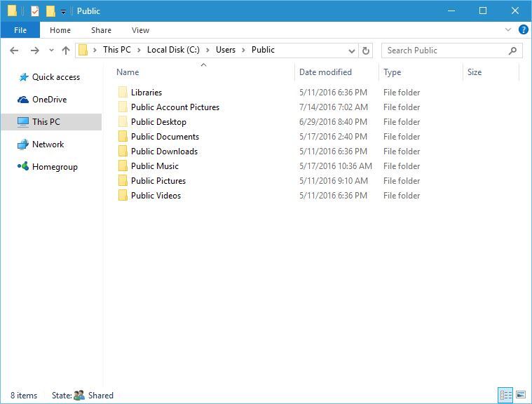Click the 7/14/2016 7:02 AM date cell
Image resolution: width=532 pixels, height=404 pixels.
[334, 107]
